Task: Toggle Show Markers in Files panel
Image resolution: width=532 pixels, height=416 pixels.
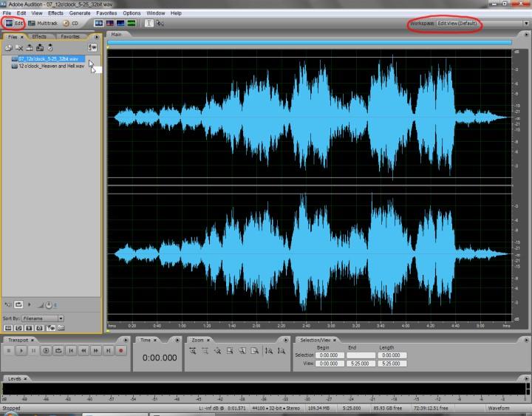Action: [x=50, y=328]
